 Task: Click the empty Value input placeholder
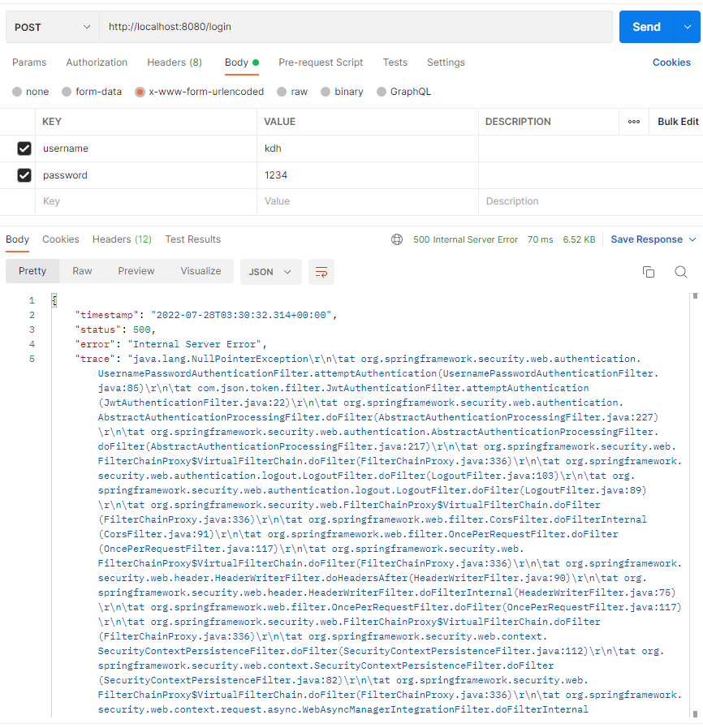[367, 201]
